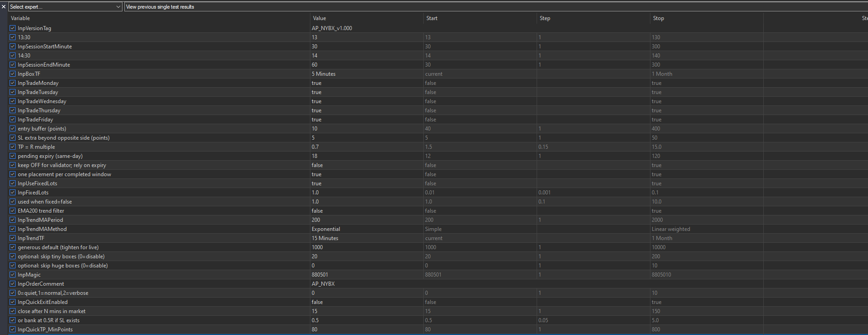This screenshot has height=335, width=868.
Task: Select the Start value 1.5 for TP = R multiple
Action: pyautogui.click(x=480, y=147)
